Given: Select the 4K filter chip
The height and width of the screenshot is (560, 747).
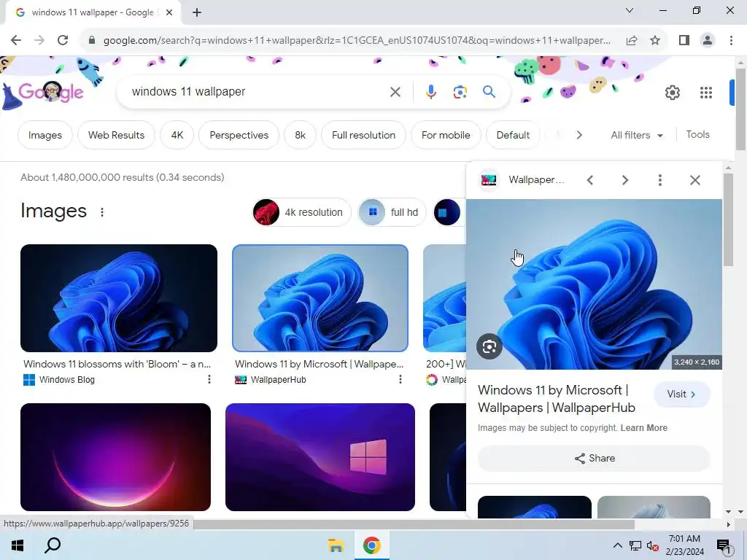Looking at the screenshot, I should (177, 135).
